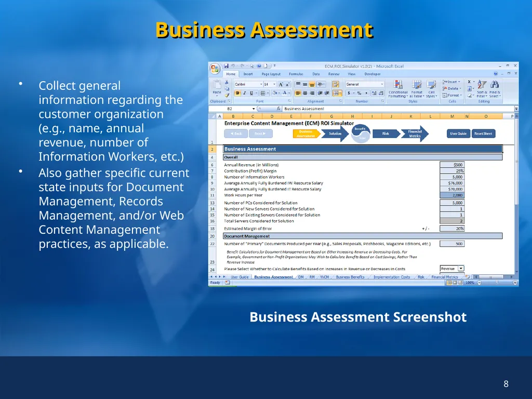Toggle Wrap Text in Alignment group
This screenshot has width=532, height=399.
tap(336, 84)
